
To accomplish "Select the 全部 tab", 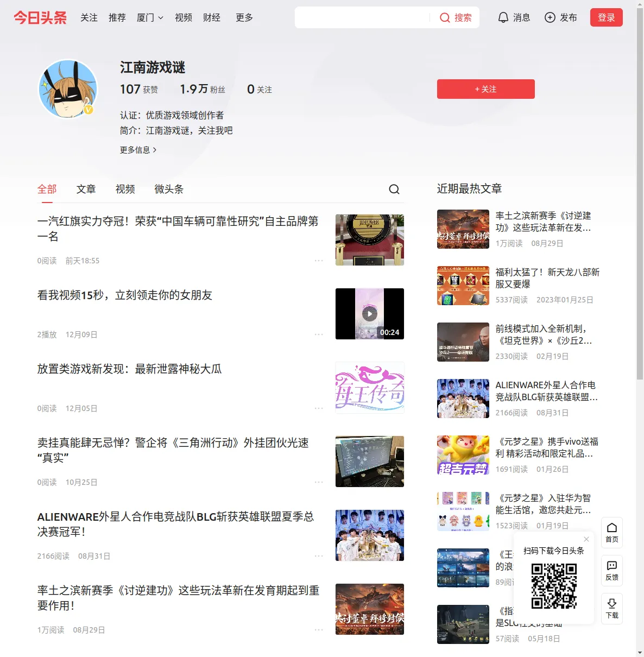I will (x=47, y=189).
